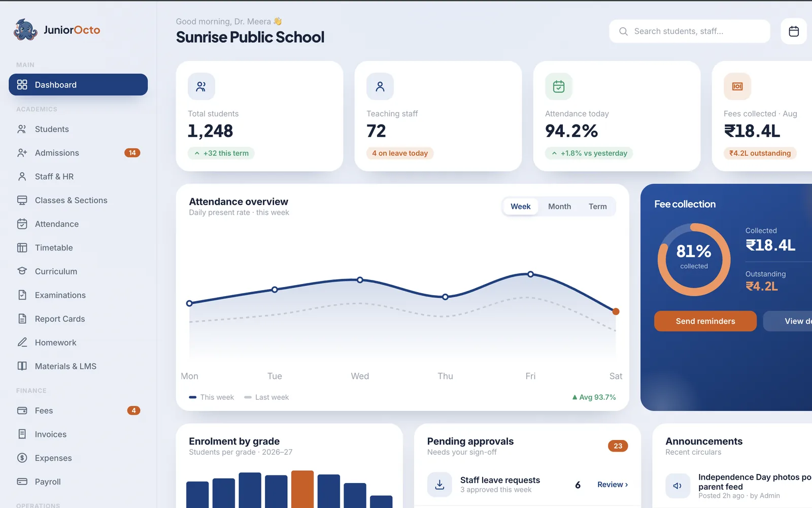Image resolution: width=812 pixels, height=508 pixels.
Task: Click the calendar icon button beside search
Action: click(794, 31)
